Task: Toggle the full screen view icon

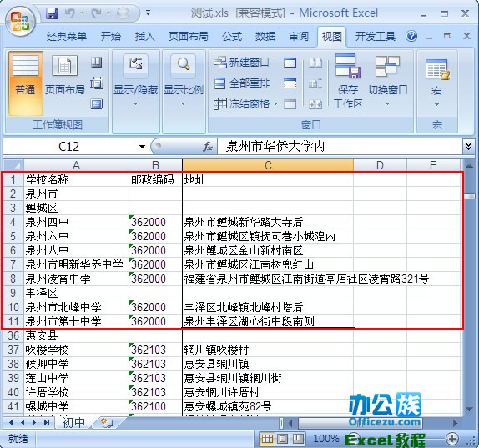Action: click(97, 104)
